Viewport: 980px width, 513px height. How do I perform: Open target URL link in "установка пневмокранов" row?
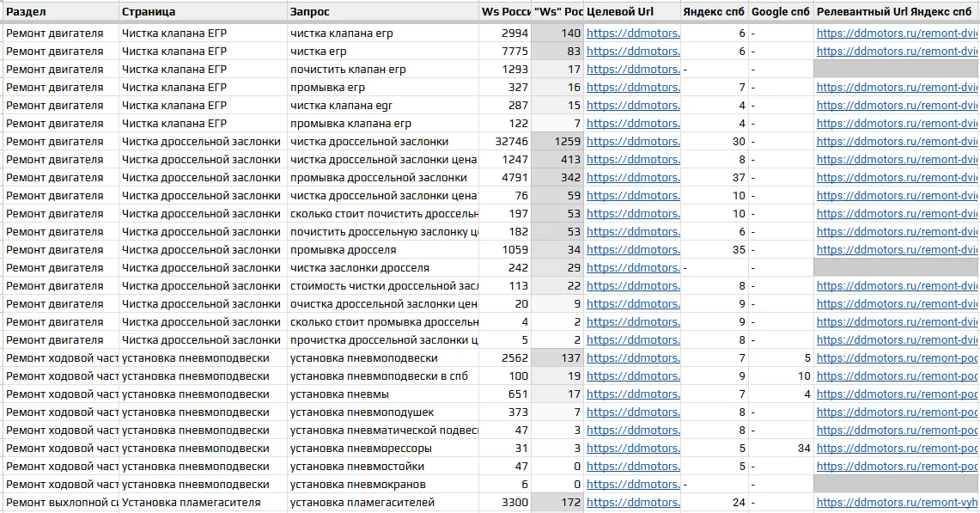633,485
